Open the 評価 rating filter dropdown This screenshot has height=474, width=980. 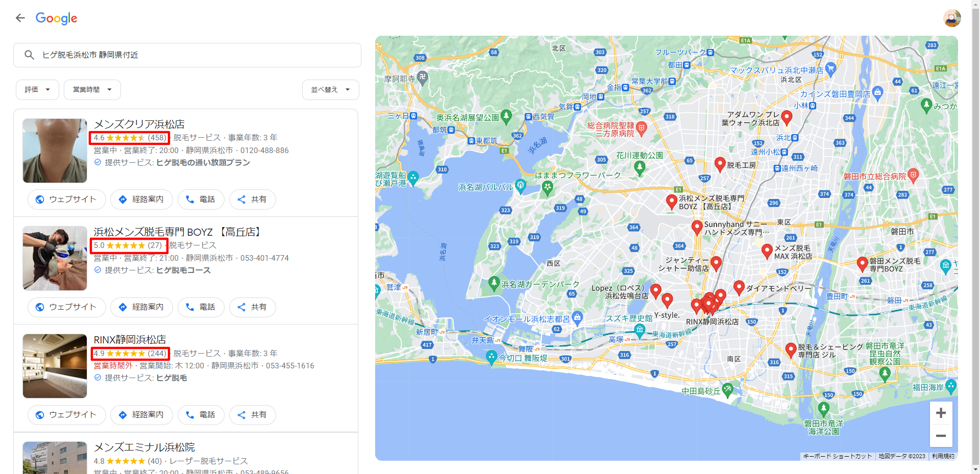[x=37, y=90]
